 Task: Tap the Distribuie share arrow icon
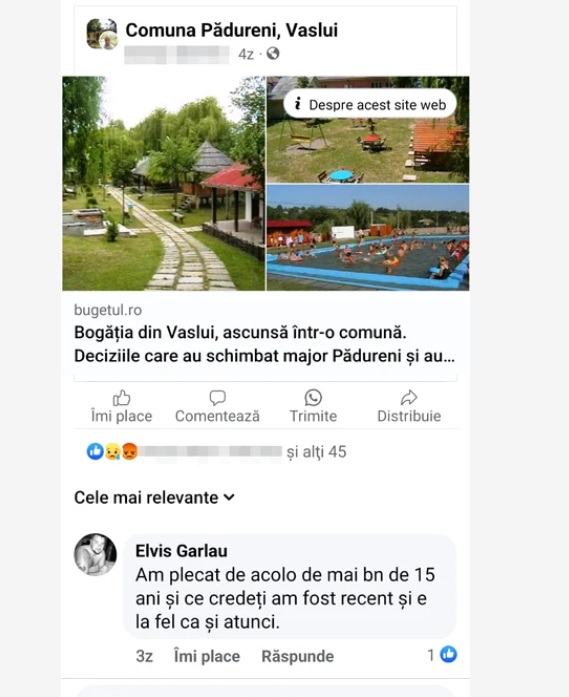point(409,397)
